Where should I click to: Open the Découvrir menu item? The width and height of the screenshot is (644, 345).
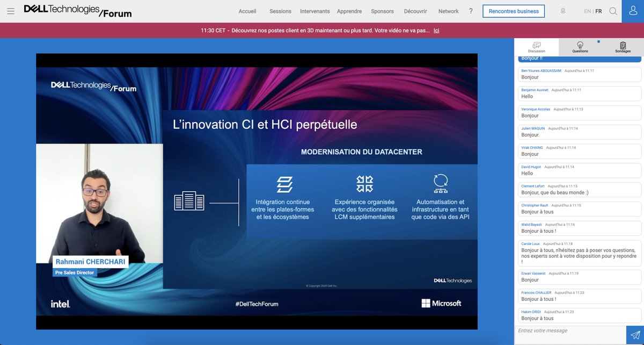click(415, 11)
